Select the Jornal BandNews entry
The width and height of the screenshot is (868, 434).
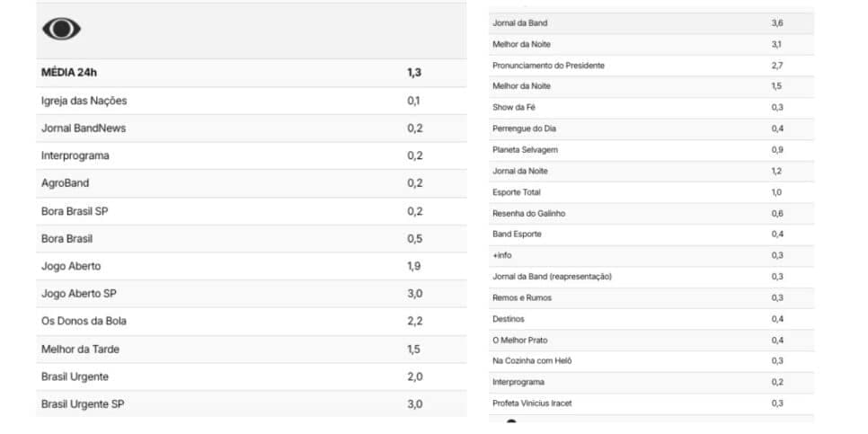pyautogui.click(x=252, y=128)
